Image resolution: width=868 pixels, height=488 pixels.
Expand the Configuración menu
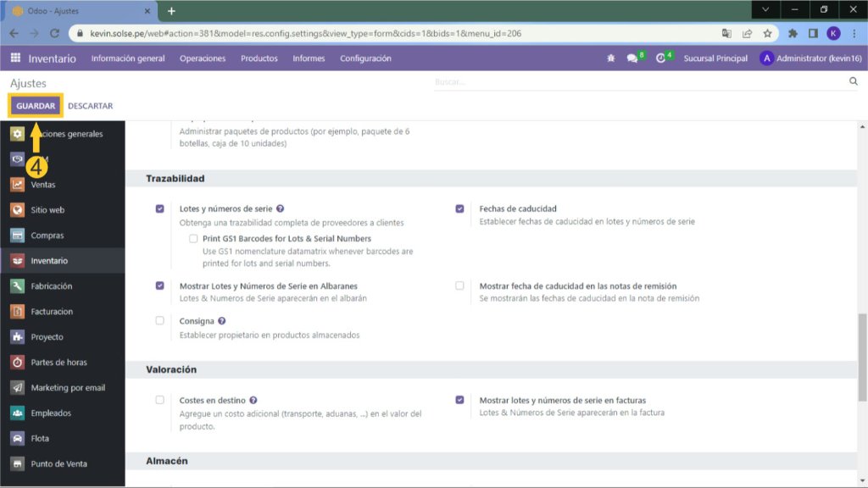365,58
